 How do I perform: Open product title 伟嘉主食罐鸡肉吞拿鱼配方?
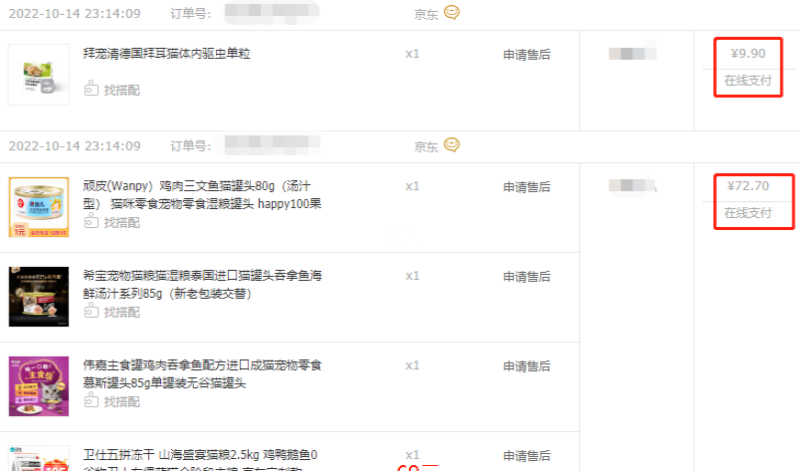click(203, 374)
